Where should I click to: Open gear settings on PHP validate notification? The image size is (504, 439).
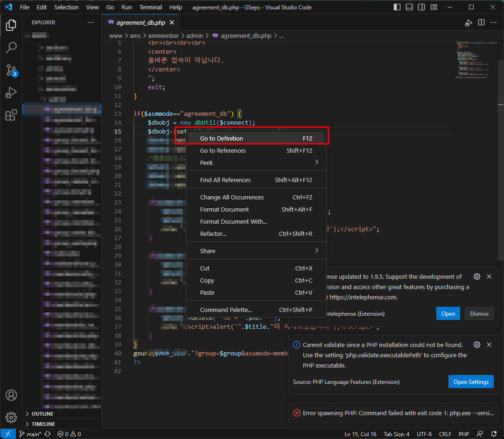point(477,345)
